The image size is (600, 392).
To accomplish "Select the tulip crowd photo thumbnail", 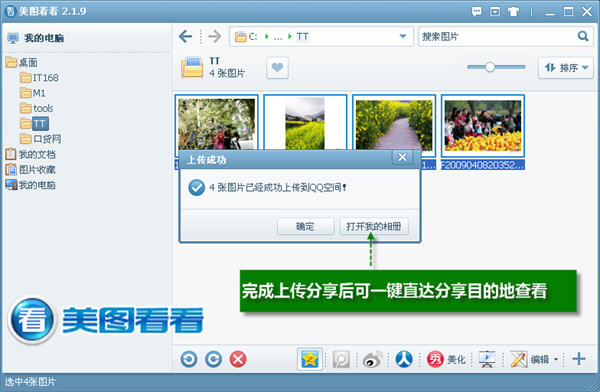I will [x=483, y=126].
